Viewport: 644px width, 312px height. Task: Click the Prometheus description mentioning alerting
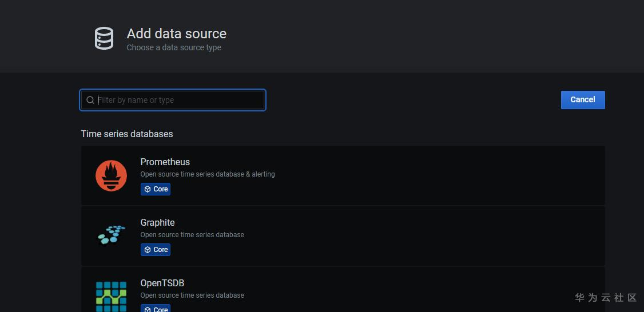208,174
